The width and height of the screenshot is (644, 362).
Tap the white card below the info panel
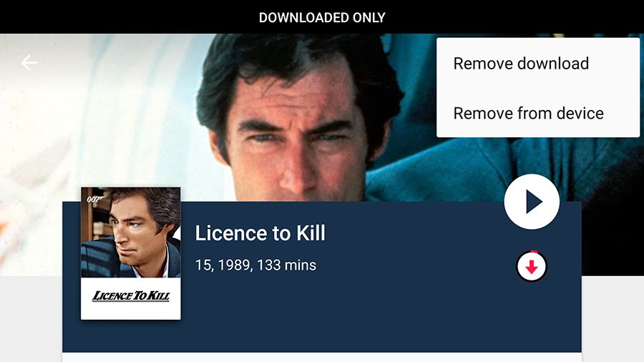(321, 357)
